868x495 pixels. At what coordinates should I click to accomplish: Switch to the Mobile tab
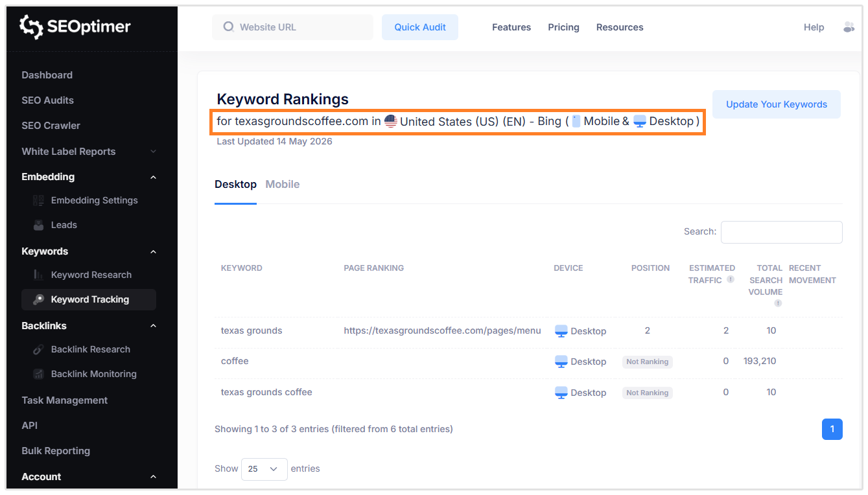coord(283,184)
